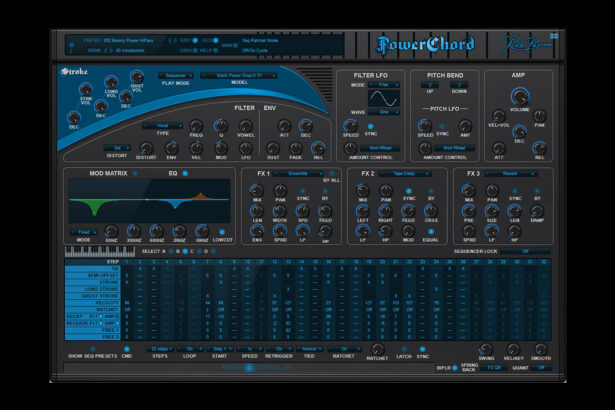Open Filter LFO Mod Wheel amount control dropdown
This screenshot has width=615, height=410.
point(380,148)
